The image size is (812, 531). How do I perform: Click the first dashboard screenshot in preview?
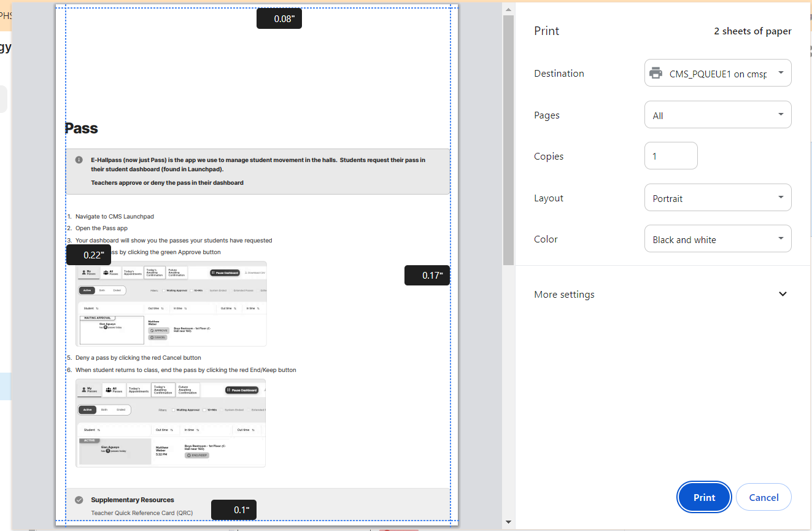point(171,304)
